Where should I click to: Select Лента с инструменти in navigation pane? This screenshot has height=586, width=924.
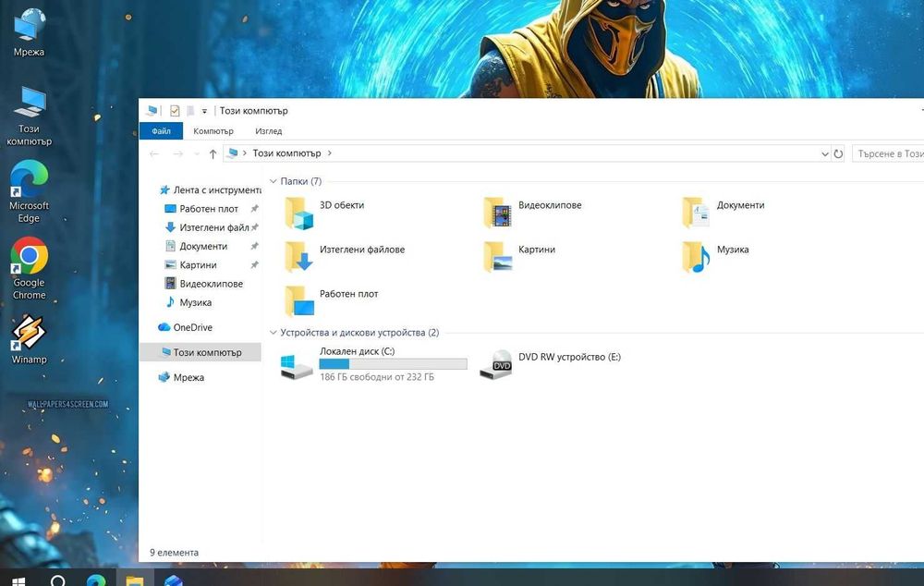211,189
